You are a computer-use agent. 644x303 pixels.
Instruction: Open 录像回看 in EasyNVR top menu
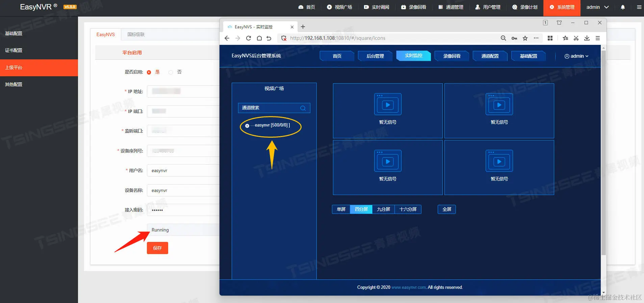(x=414, y=7)
